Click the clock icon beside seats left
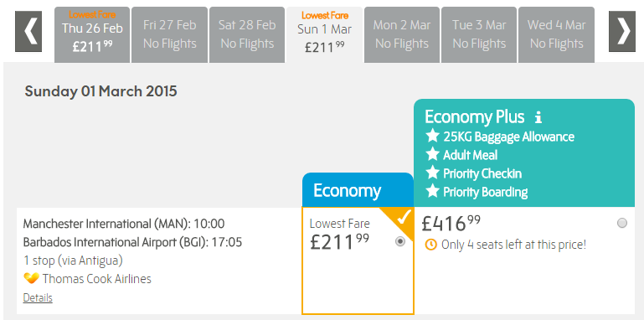The width and height of the screenshot is (644, 320). pos(430,245)
